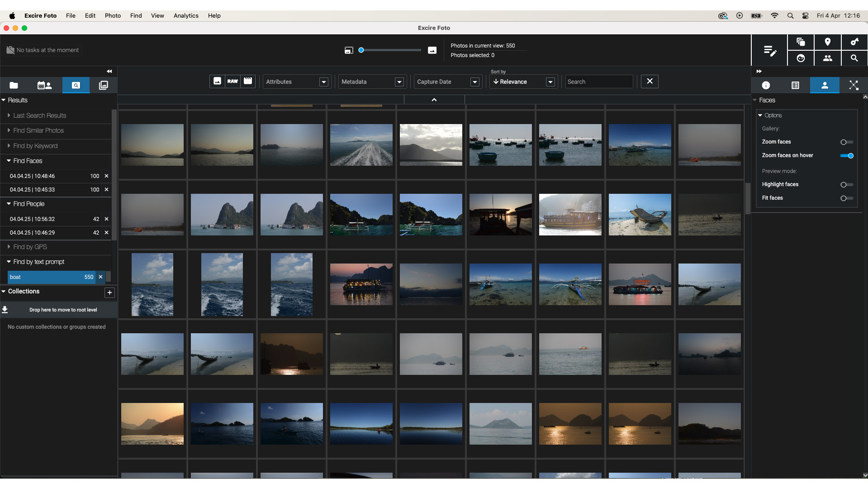Open the Sort by Relevance dropdown
The image size is (868, 489).
point(523,81)
